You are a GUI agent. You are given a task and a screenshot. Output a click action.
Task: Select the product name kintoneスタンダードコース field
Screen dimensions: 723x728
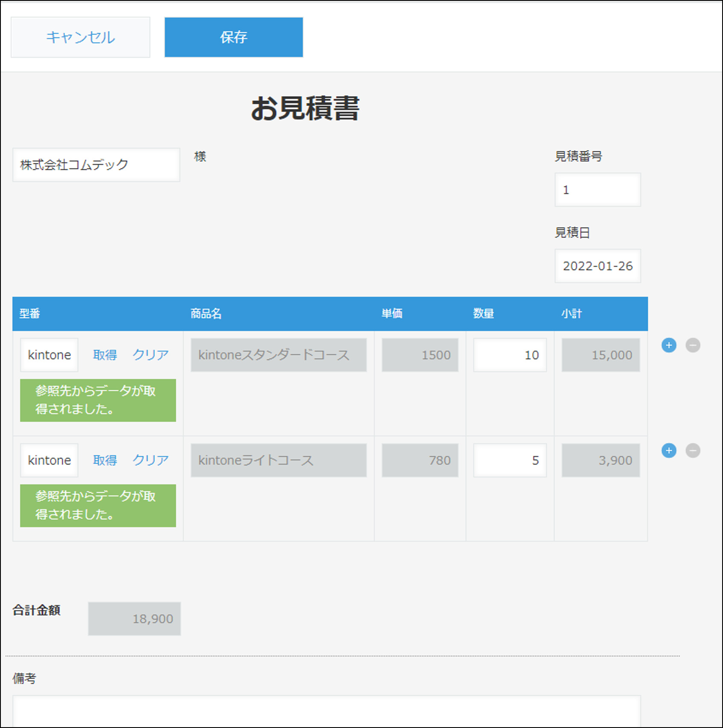[x=279, y=355]
